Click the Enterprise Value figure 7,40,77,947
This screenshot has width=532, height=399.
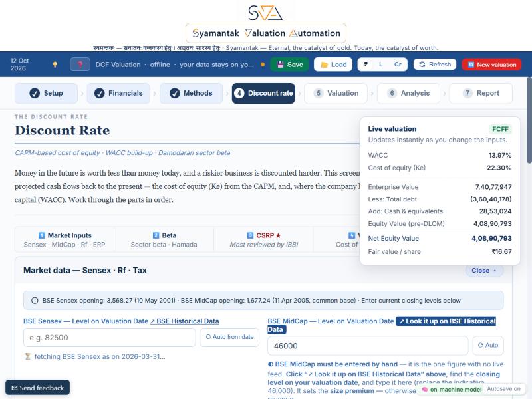pos(493,187)
